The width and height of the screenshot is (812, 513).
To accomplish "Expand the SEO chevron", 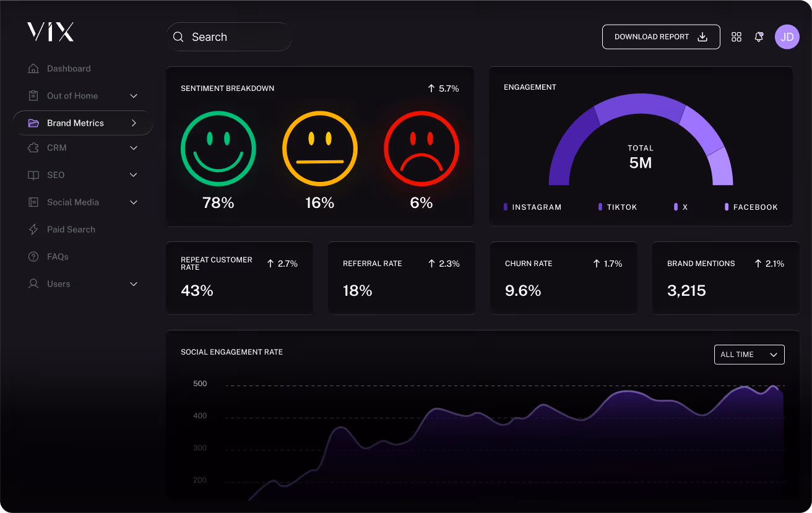I will pyautogui.click(x=134, y=175).
